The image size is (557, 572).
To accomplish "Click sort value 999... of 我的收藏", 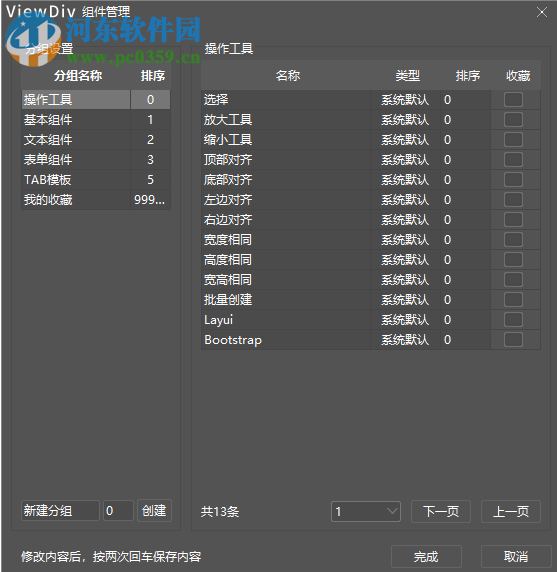I will point(150,200).
